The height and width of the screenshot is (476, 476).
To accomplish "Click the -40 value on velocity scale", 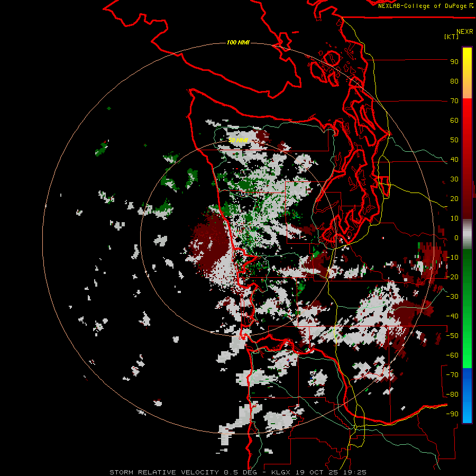I will 452,316.
